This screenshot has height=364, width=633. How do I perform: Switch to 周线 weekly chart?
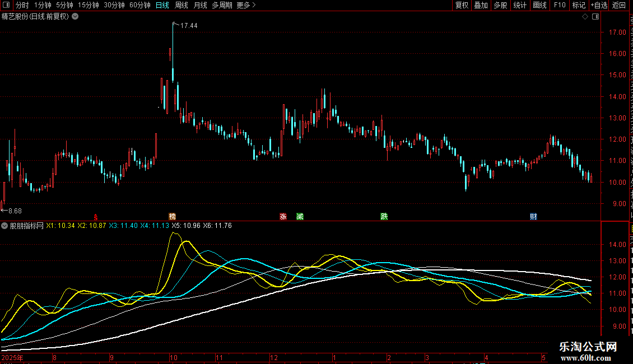(181, 5)
